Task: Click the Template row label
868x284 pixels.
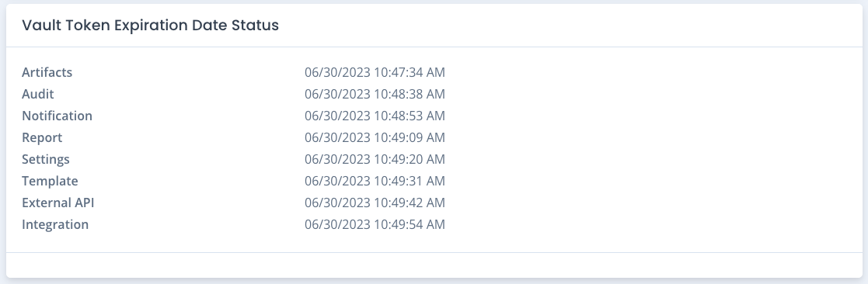Action: click(50, 182)
